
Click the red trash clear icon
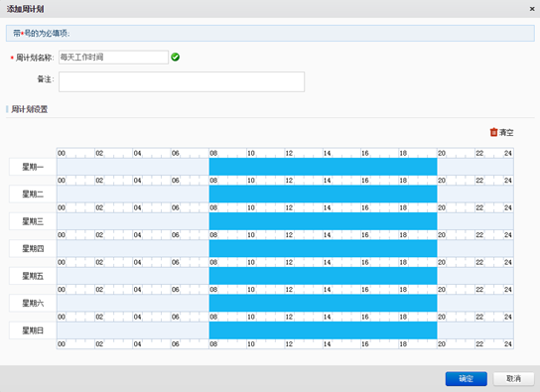pos(493,132)
